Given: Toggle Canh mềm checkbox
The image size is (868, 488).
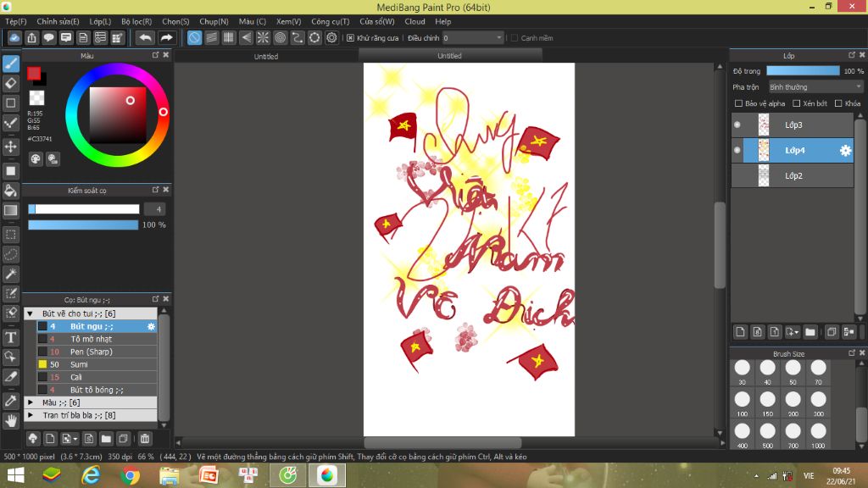Looking at the screenshot, I should [x=515, y=37].
